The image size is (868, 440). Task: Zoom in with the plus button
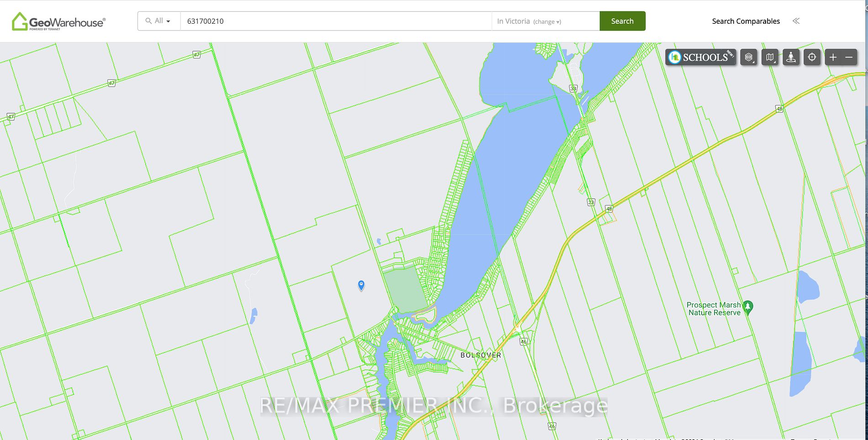click(833, 57)
